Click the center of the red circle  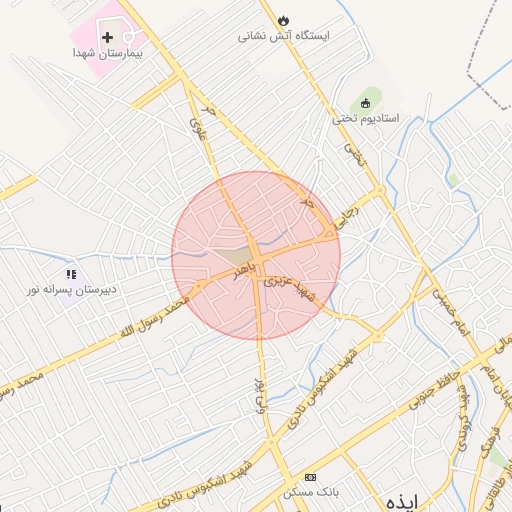point(256,256)
